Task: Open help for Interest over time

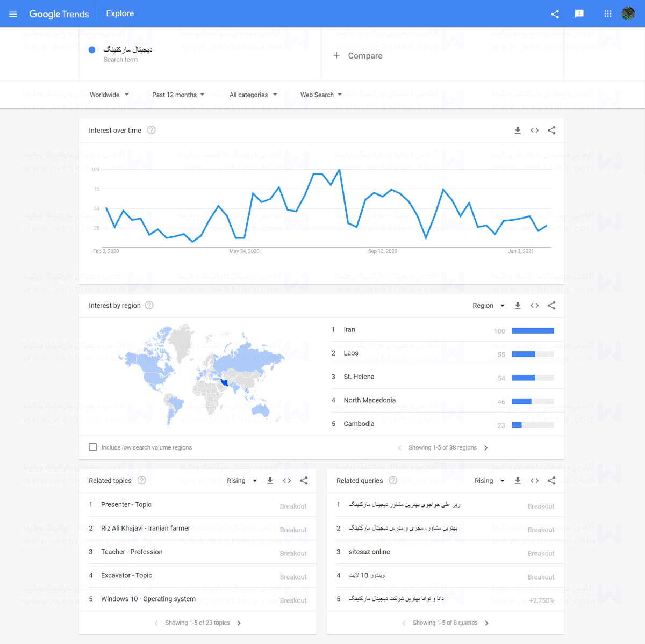Action: [152, 130]
